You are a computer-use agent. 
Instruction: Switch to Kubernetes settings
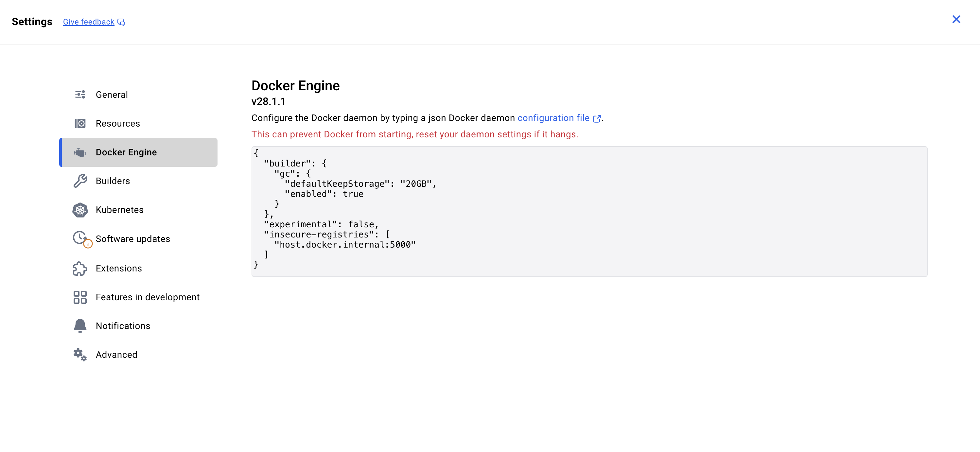119,210
